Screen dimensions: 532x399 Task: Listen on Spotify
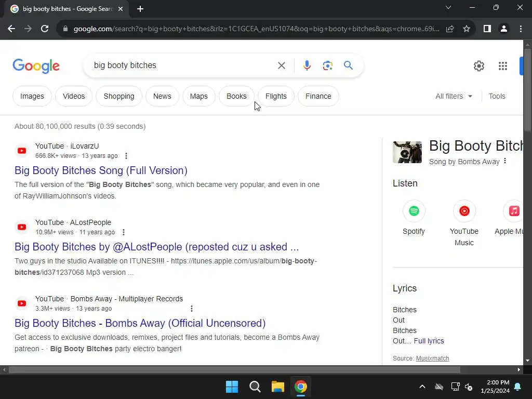[414, 217]
